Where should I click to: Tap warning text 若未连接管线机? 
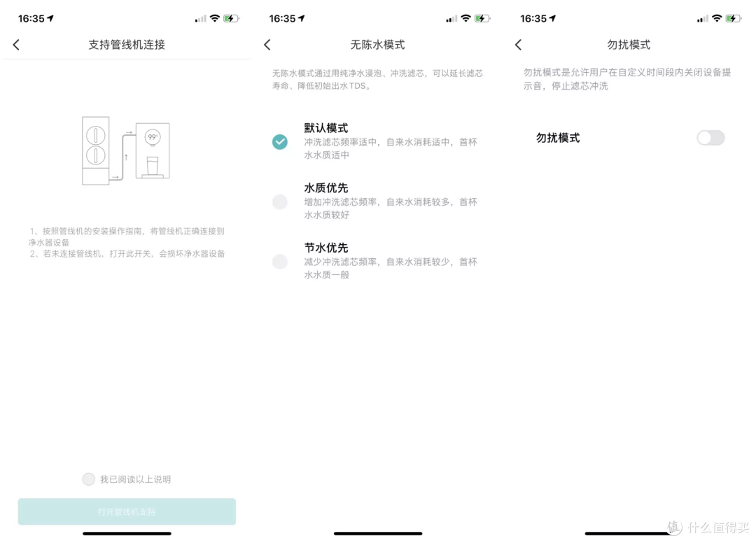tap(72, 254)
